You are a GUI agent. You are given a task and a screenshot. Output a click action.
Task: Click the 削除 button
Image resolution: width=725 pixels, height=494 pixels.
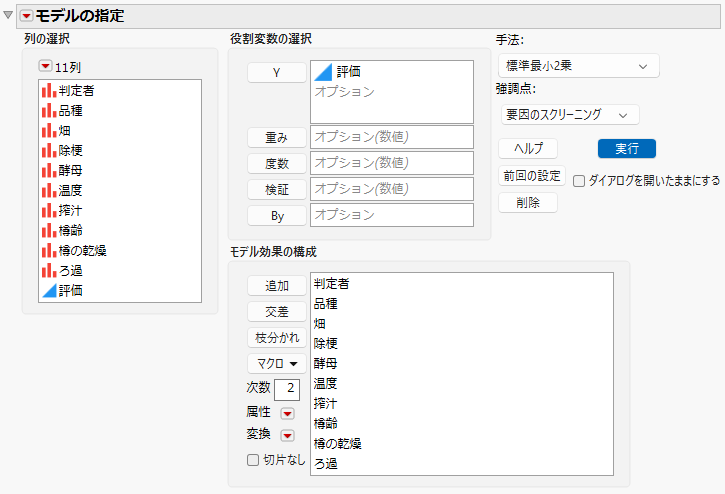[528, 203]
